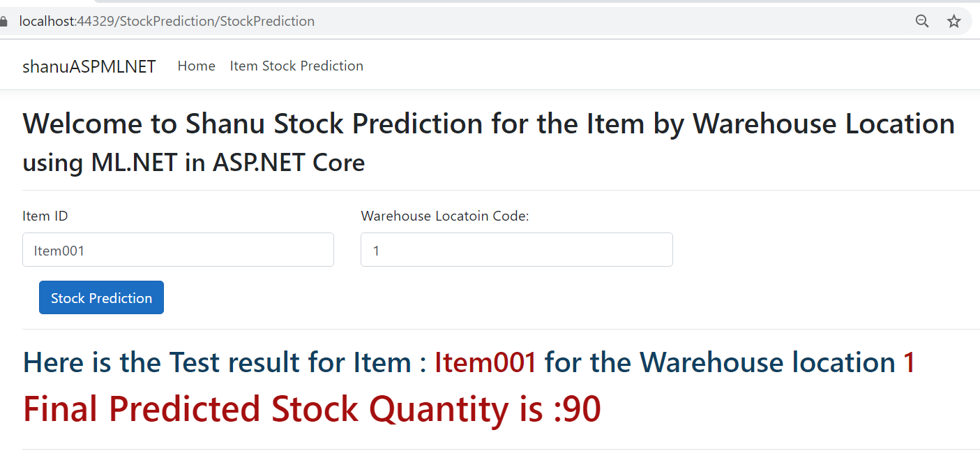The image size is (980, 465).
Task: Click the Welcome to Shanu Stock Prediction heading
Action: pyautogui.click(x=489, y=124)
